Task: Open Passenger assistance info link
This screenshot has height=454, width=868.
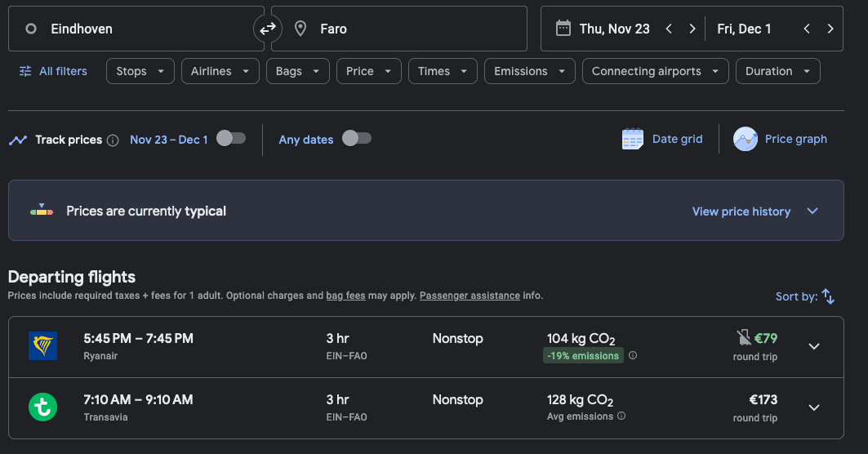Action: click(x=470, y=296)
